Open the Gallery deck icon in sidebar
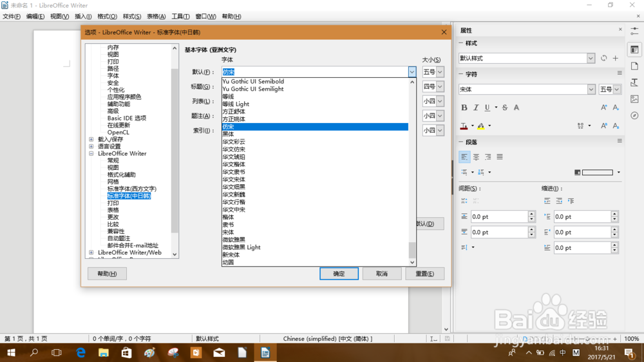The width and height of the screenshot is (644, 362). point(634,99)
